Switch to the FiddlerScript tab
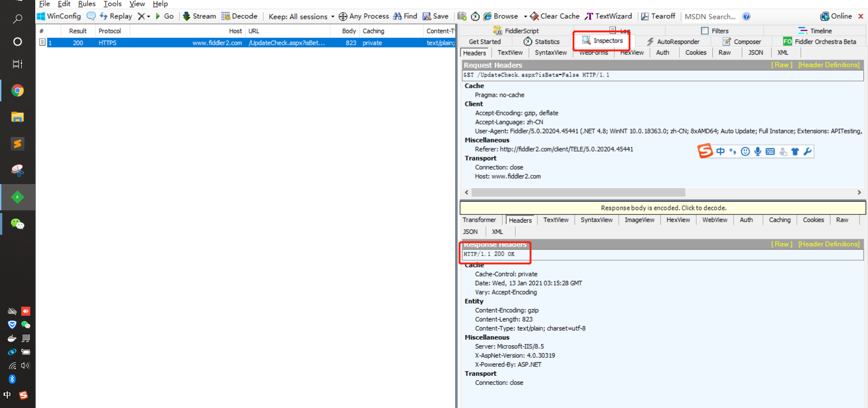 click(516, 31)
